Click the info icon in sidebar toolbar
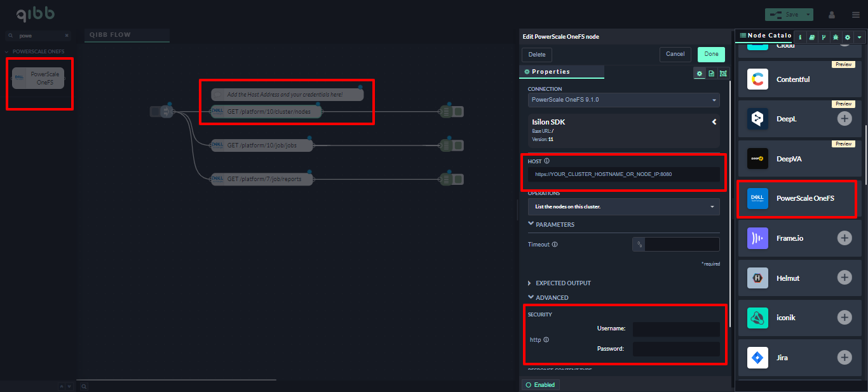 point(799,37)
